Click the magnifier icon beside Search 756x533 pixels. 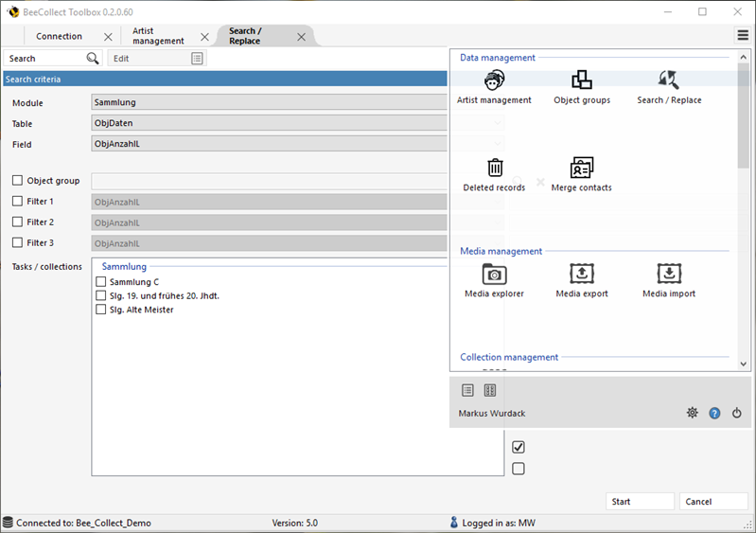(92, 59)
